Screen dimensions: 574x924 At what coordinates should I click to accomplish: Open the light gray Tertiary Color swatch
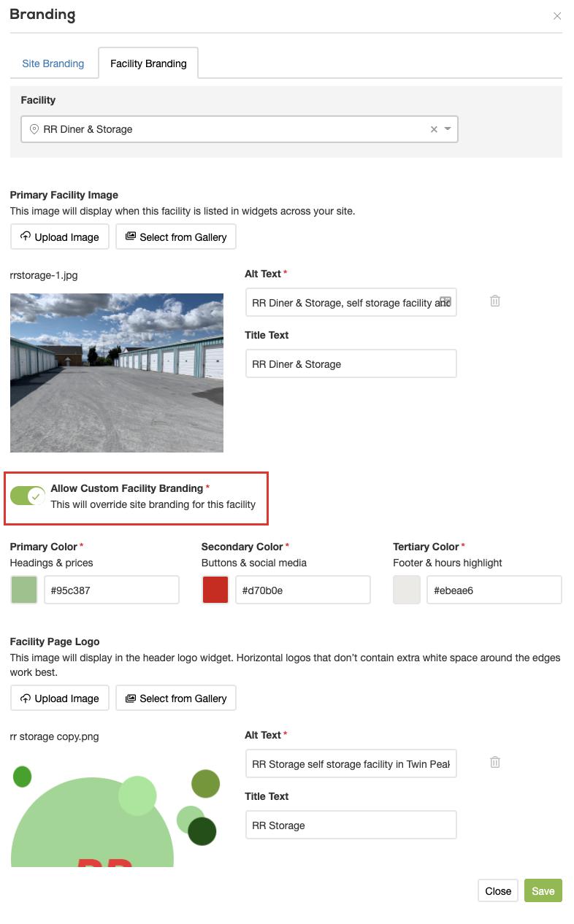(407, 590)
